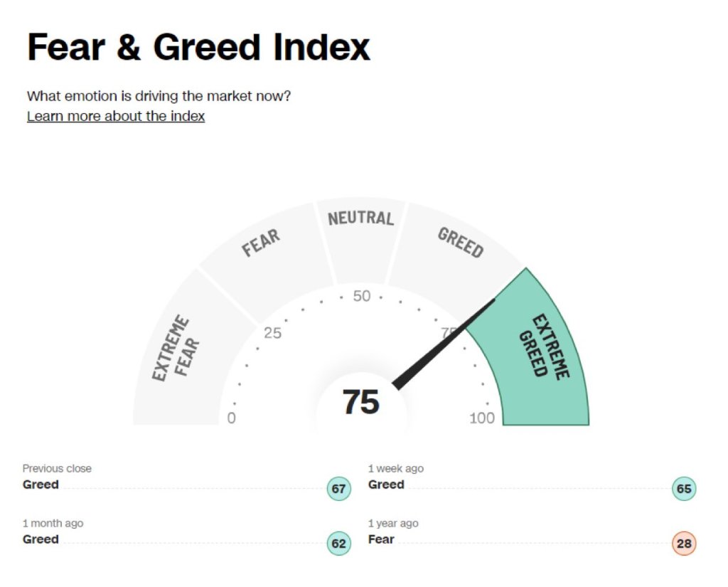This screenshot has height=587, width=728.
Task: Click the 100 label at gauge end
Action: pyautogui.click(x=482, y=418)
